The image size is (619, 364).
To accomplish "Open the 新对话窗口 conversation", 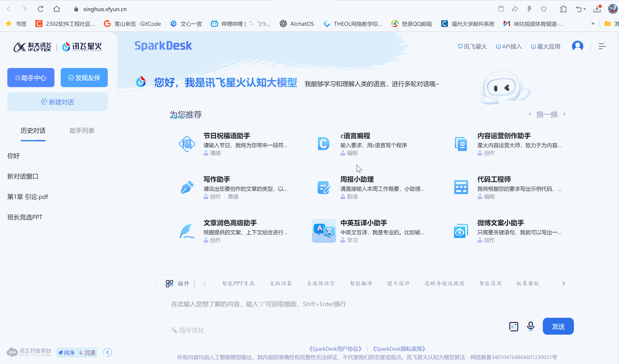I will pyautogui.click(x=23, y=177).
